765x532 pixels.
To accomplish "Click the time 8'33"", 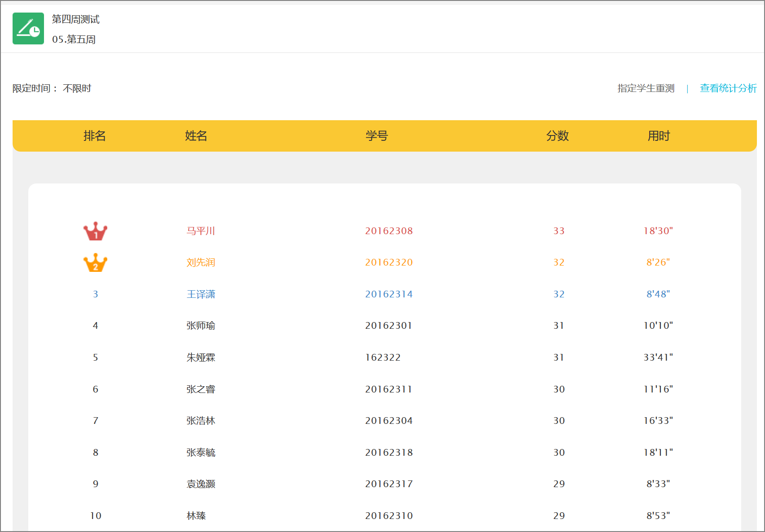I will (x=658, y=484).
